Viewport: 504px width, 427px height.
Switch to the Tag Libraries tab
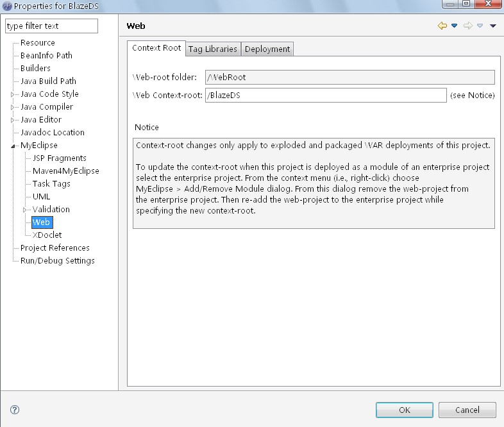click(x=213, y=49)
